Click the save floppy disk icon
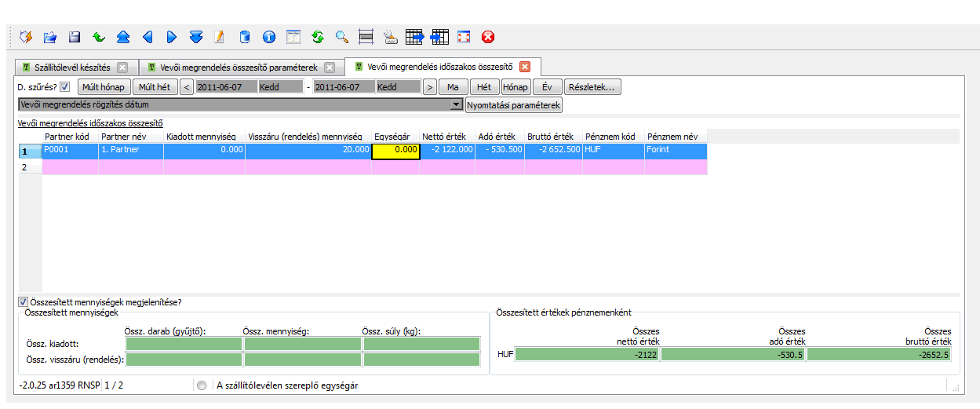The height and width of the screenshot is (409, 980). pos(75,37)
